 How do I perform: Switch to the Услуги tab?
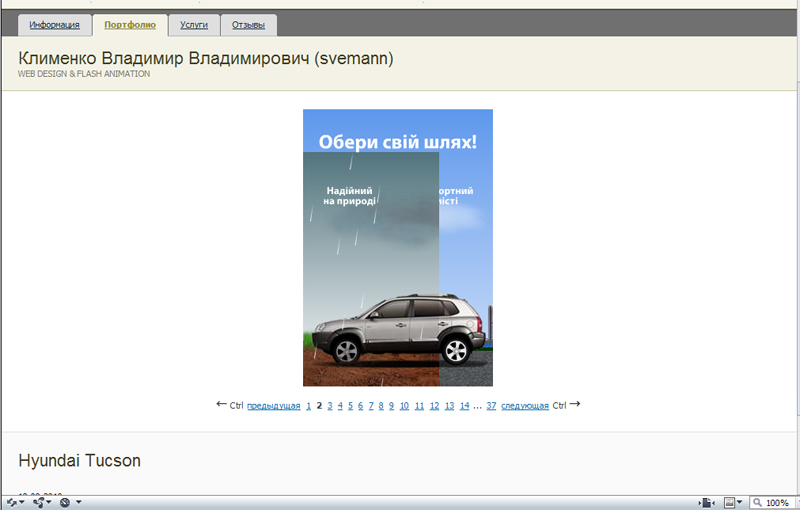(x=194, y=25)
